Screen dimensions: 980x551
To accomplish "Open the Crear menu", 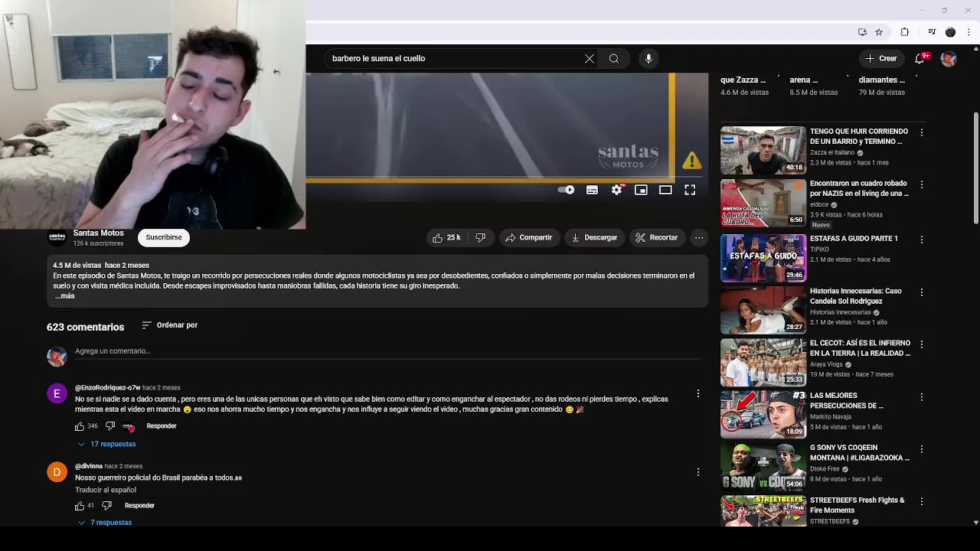I will [x=880, y=58].
